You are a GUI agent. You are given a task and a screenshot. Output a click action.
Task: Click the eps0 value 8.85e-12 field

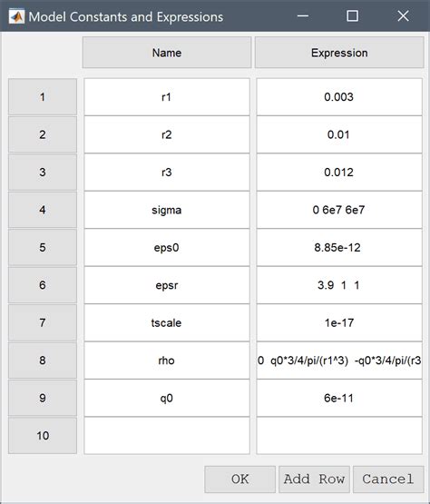[339, 248]
